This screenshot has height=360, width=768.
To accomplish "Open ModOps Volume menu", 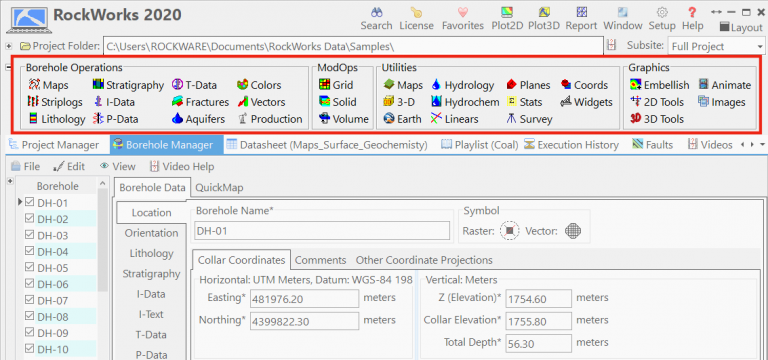I will (x=343, y=119).
